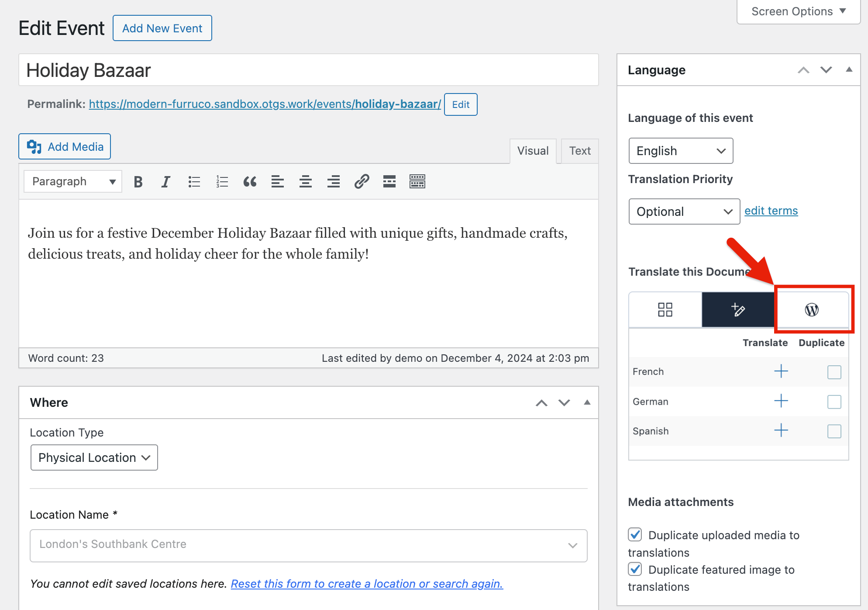Check the Duplicate box for German

pos(834,402)
